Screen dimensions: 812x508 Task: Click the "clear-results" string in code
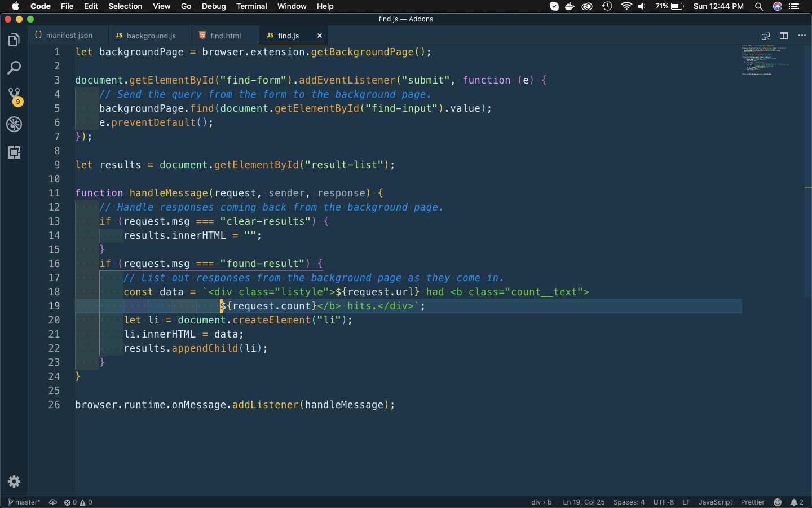(266, 221)
